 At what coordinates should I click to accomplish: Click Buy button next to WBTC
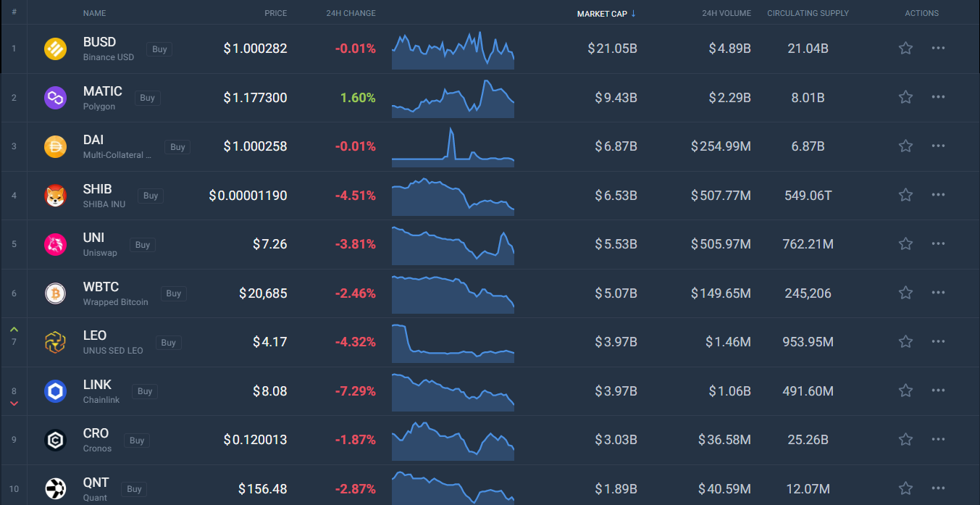(x=173, y=293)
